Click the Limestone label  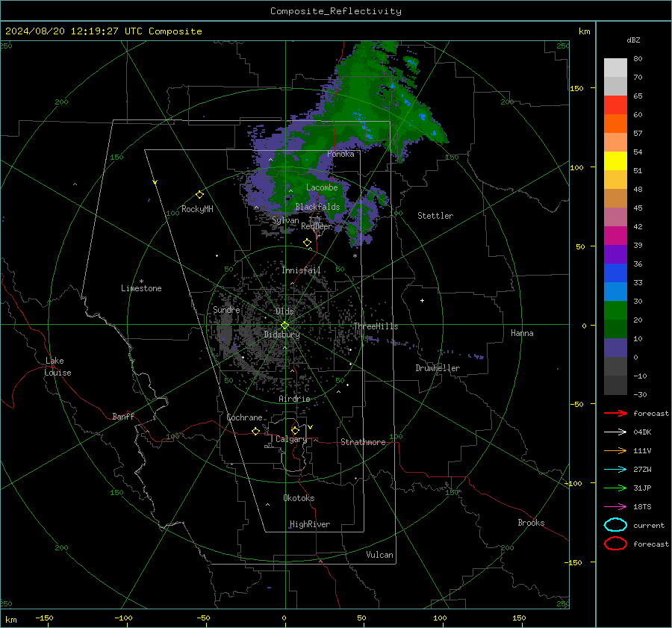click(141, 288)
